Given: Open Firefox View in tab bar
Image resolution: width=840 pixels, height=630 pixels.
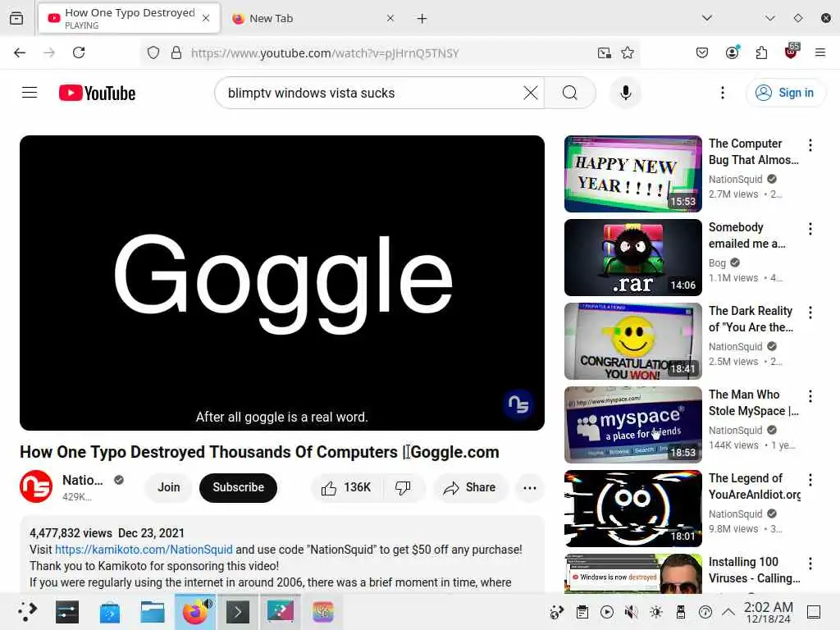Looking at the screenshot, I should click(16, 19).
